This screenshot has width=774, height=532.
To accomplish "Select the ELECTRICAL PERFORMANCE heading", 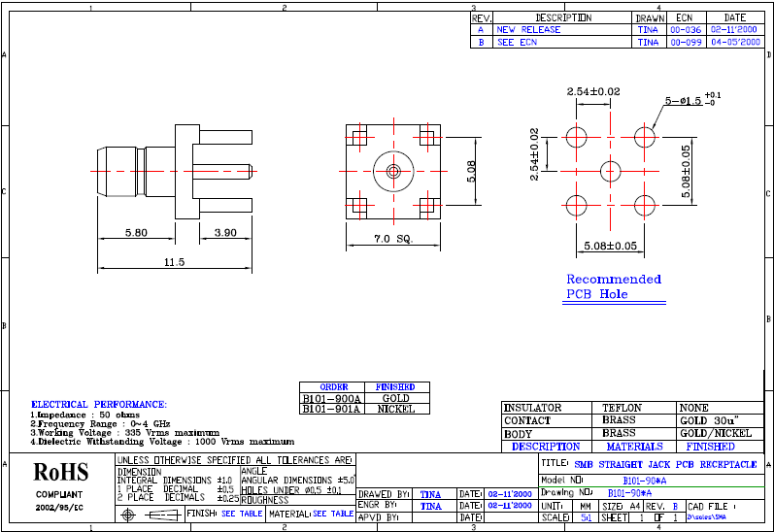I will (x=99, y=404).
